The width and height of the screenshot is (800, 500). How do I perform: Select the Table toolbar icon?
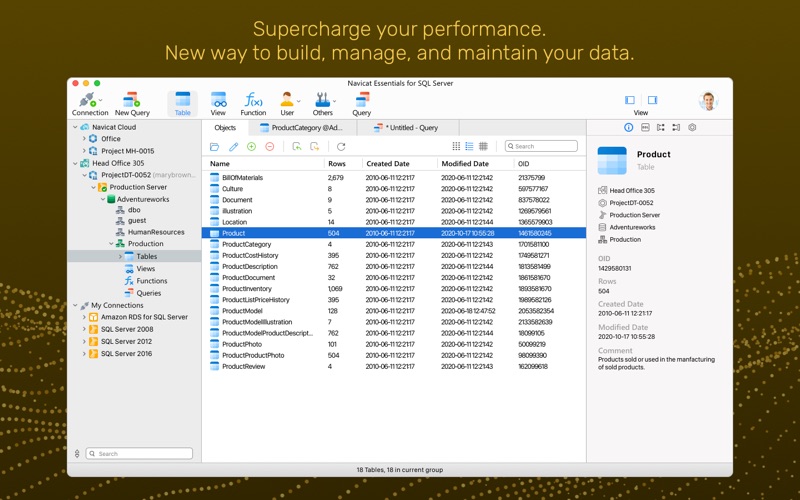pos(182,104)
